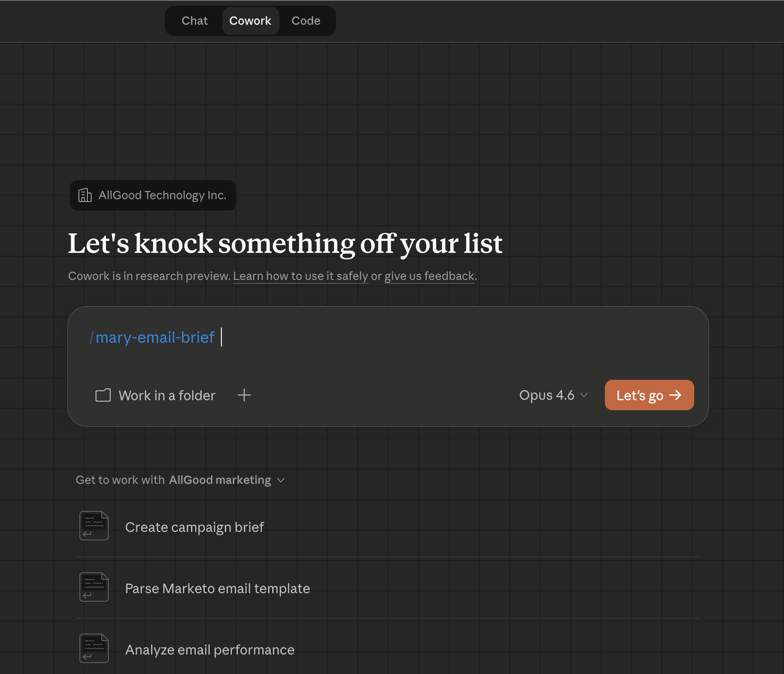Click the arrow inside the Let's go button
The height and width of the screenshot is (674, 784).
click(x=676, y=395)
